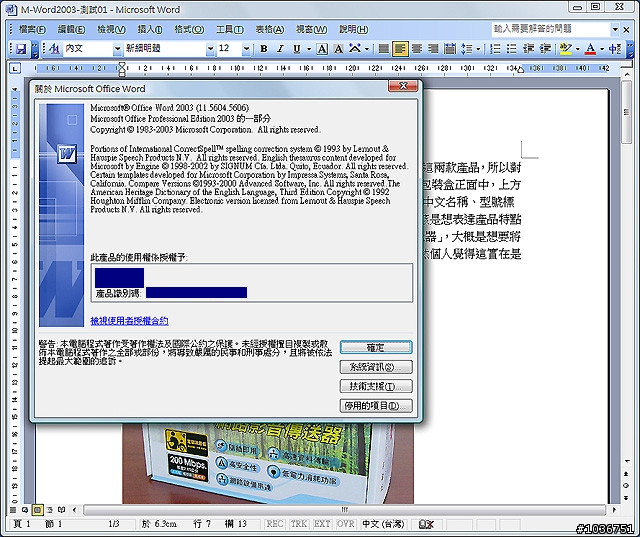Apply Character Border icon
640x537 pixels.
point(322,49)
